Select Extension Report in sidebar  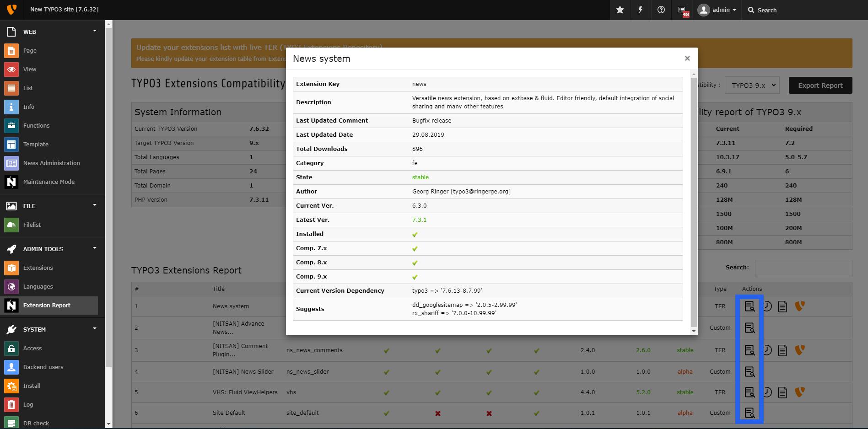click(49, 305)
